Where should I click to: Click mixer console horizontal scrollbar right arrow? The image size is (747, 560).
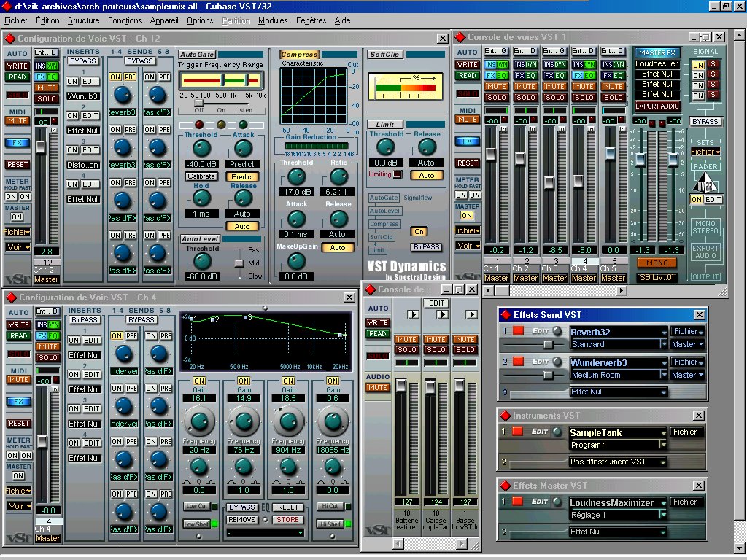coord(621,290)
